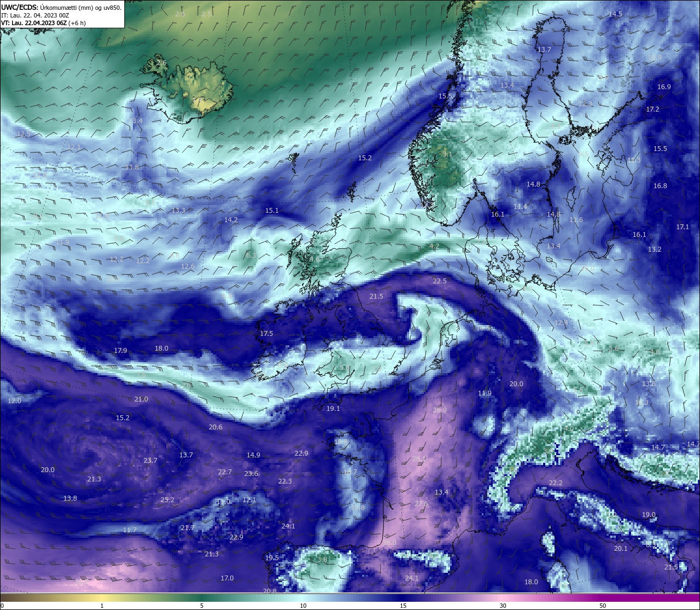
Task: Click the 26.9 value over the pink area
Action: [x=440, y=410]
